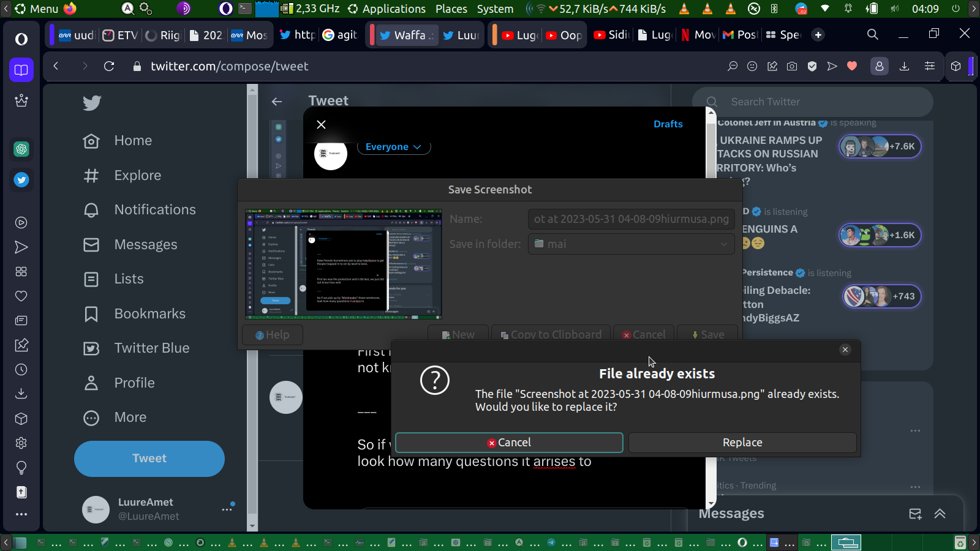This screenshot has height=551, width=980.
Task: Click the New button in Save Screenshot
Action: pyautogui.click(x=458, y=335)
